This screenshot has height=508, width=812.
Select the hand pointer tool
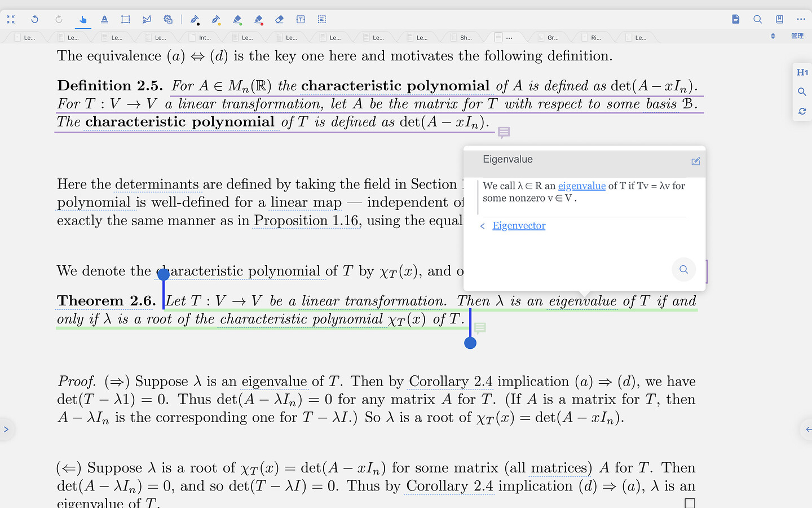click(x=83, y=20)
